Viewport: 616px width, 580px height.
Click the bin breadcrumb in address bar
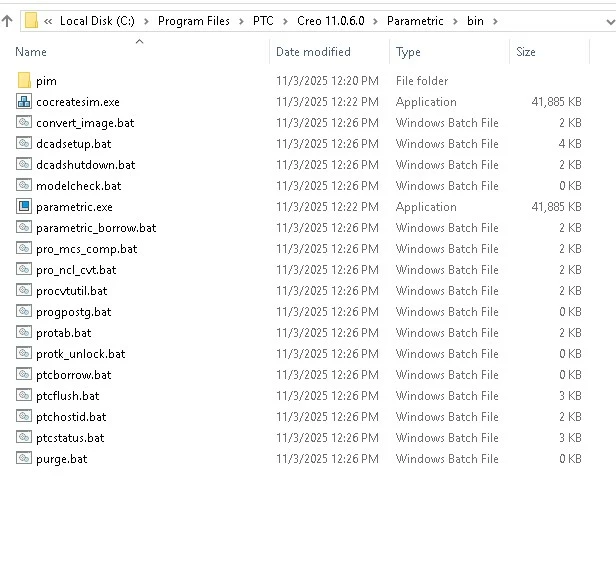coord(475,21)
